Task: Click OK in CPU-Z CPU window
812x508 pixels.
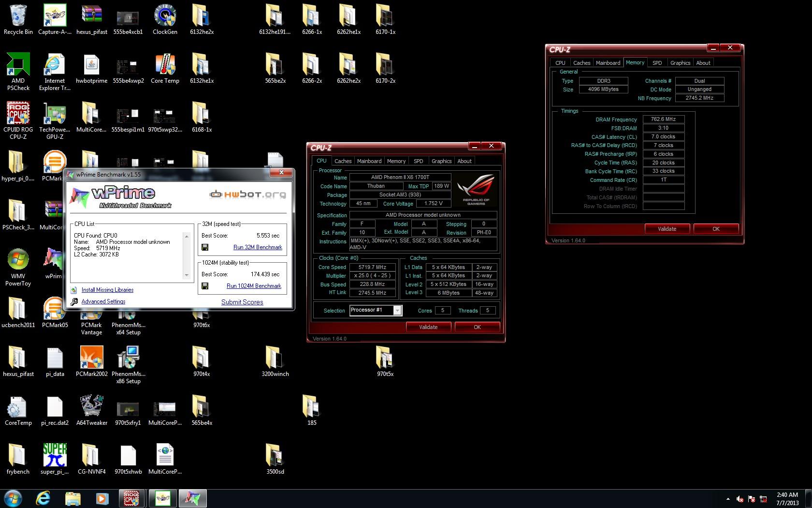Action: point(477,327)
